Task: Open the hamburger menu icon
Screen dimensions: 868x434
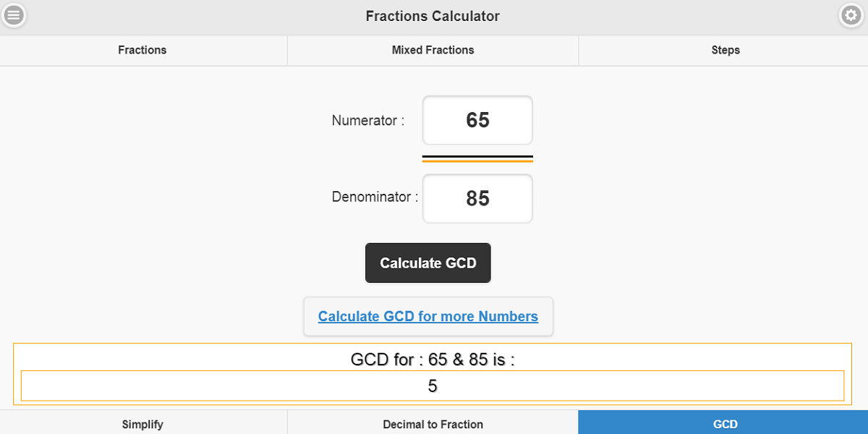Action: click(x=14, y=15)
